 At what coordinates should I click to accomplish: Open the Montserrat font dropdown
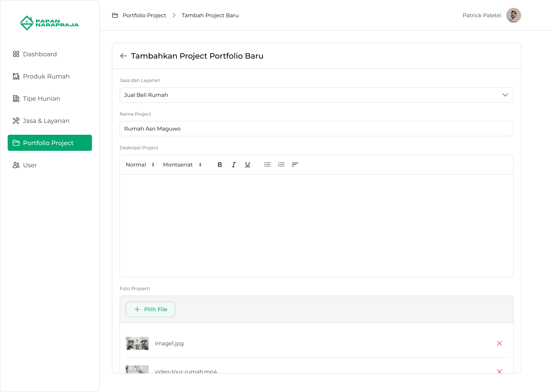point(182,165)
